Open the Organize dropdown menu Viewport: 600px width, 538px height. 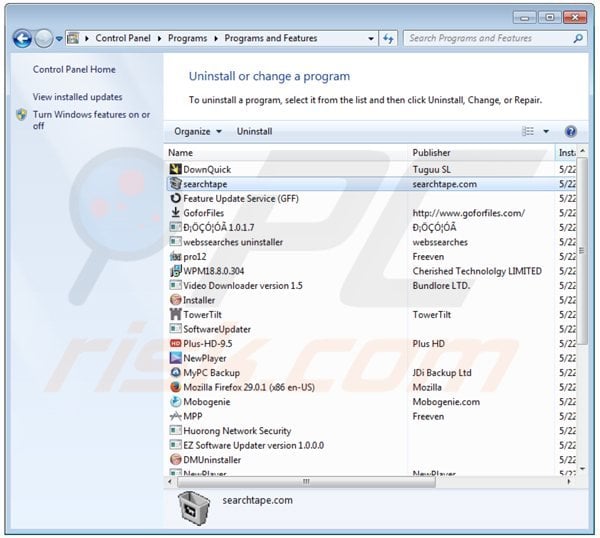(198, 132)
